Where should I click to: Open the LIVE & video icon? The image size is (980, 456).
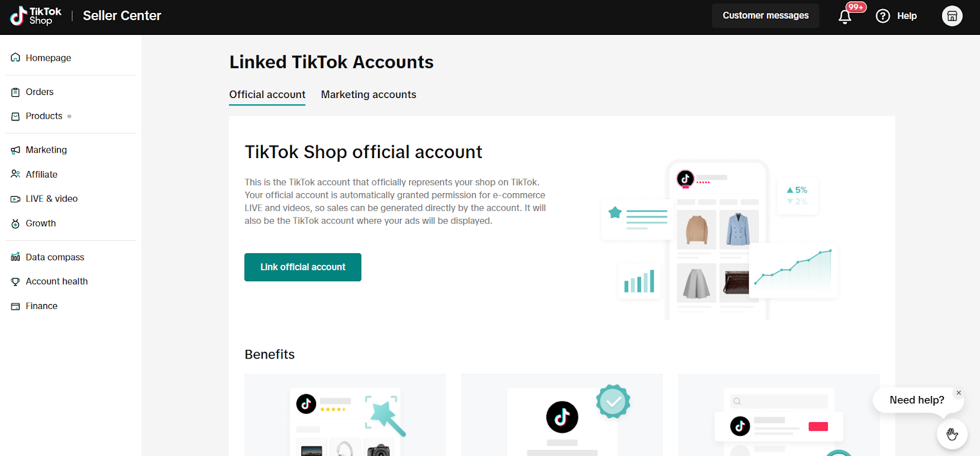pyautogui.click(x=15, y=199)
